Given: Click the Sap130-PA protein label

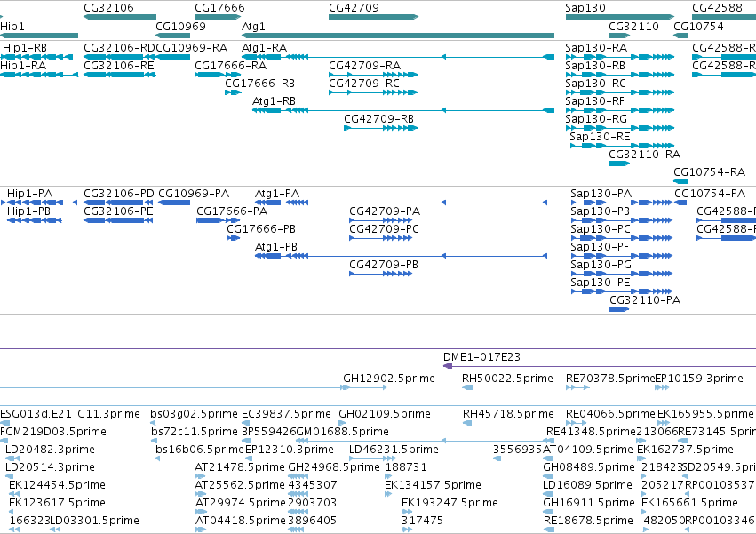Looking at the screenshot, I should (x=601, y=194).
